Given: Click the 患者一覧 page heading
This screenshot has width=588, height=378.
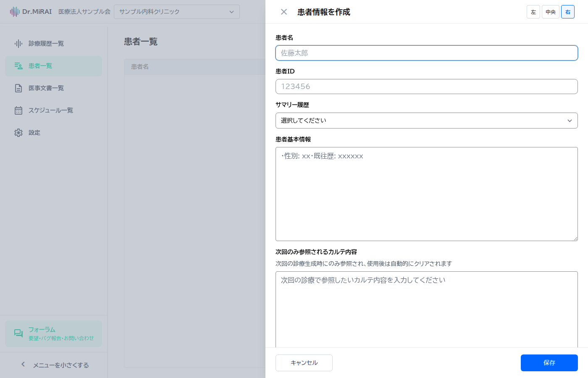Looking at the screenshot, I should click(x=141, y=42).
